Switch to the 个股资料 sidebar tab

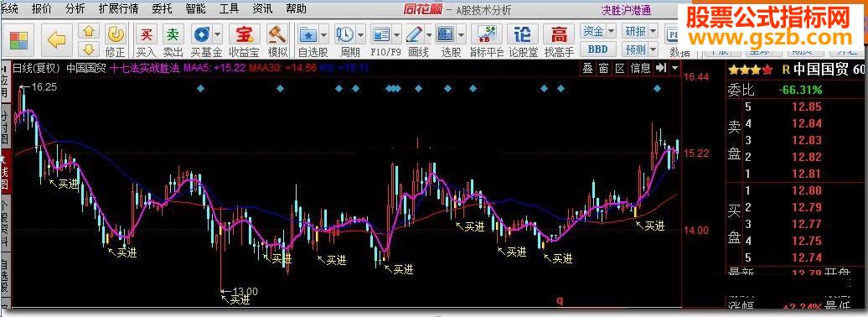(x=4, y=224)
